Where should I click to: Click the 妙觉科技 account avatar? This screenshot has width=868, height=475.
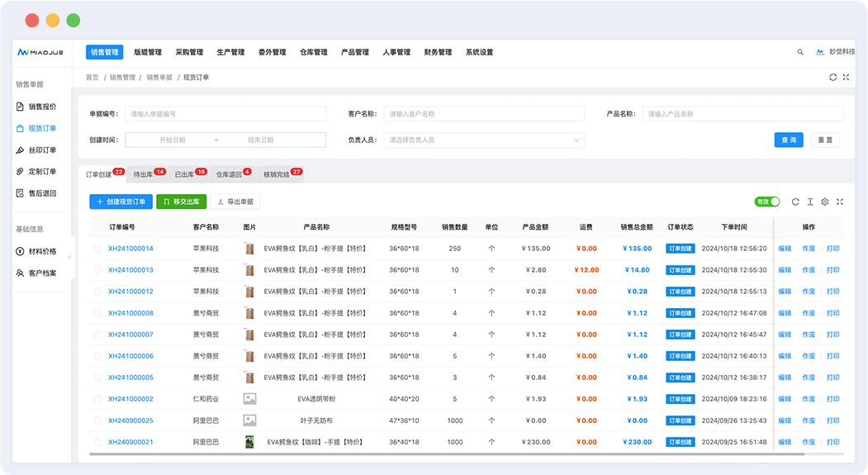coord(820,52)
